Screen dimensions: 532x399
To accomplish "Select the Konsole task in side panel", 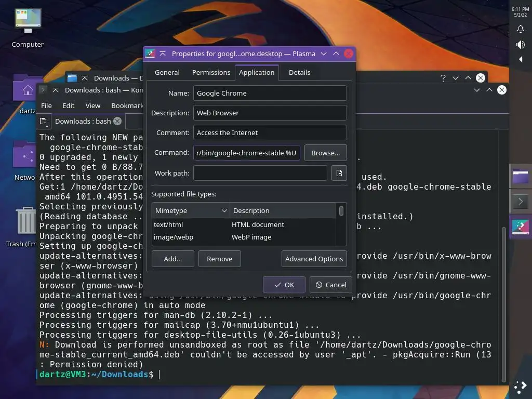I will (521, 202).
